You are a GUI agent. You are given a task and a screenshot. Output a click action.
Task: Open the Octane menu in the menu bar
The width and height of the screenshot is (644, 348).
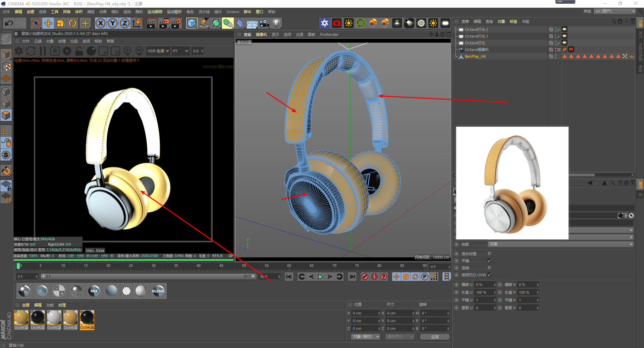tap(232, 12)
